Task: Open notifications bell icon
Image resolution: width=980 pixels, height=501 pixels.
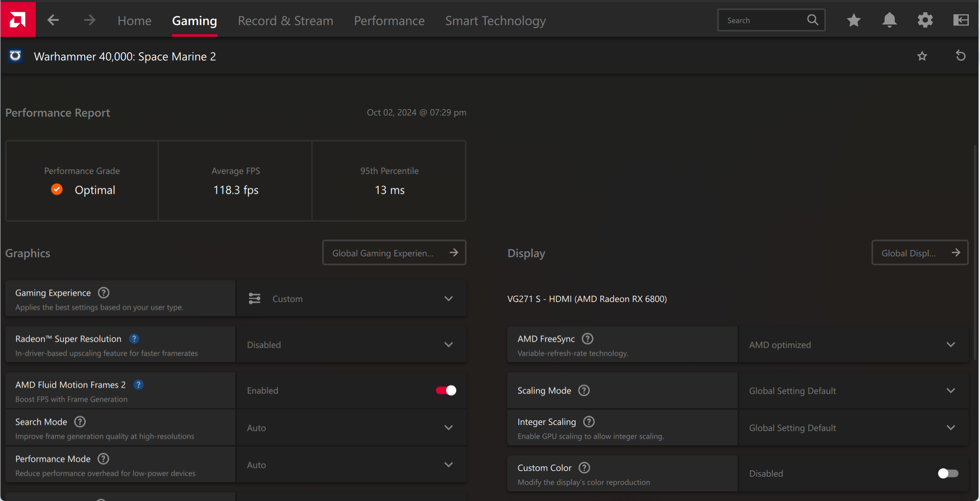Action: pos(889,20)
